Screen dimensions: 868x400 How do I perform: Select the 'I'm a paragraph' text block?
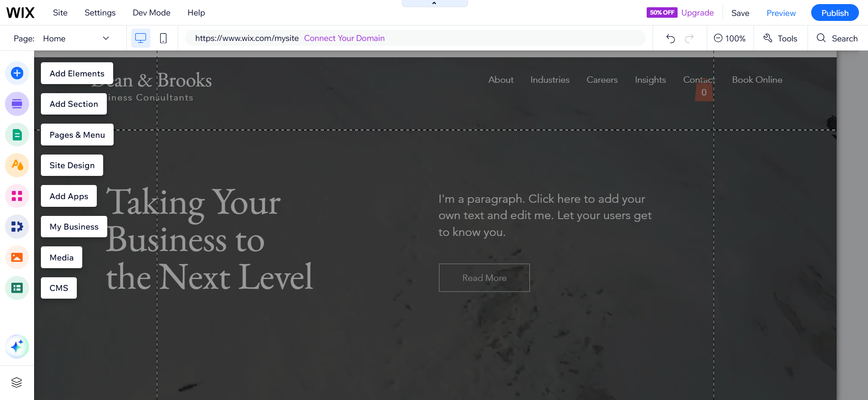point(545,215)
